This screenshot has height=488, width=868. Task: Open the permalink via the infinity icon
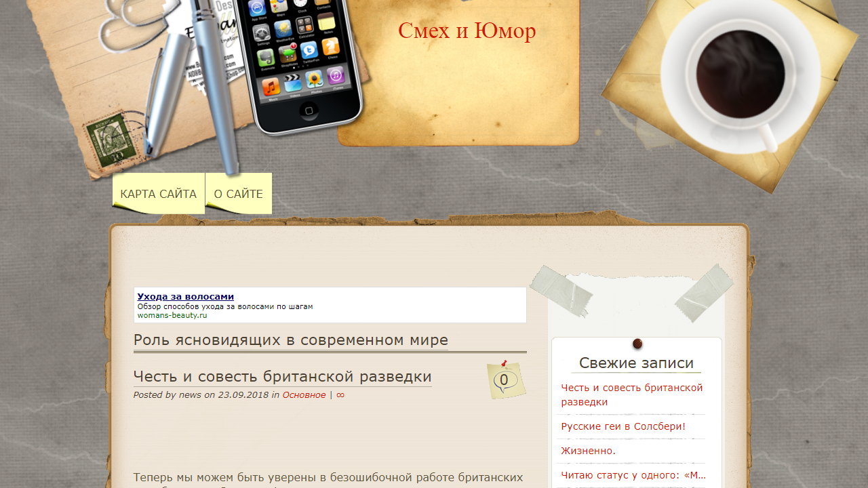[340, 394]
